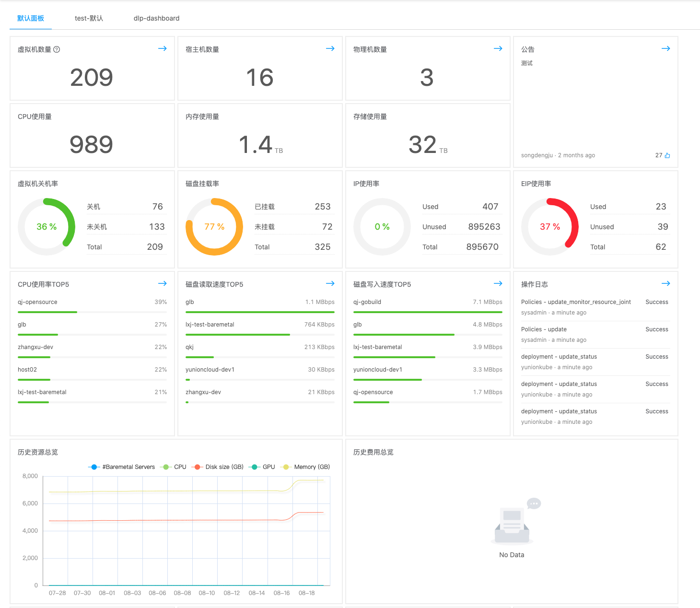Open virtual machine count details arrow
The height and width of the screenshot is (608, 700).
click(163, 49)
